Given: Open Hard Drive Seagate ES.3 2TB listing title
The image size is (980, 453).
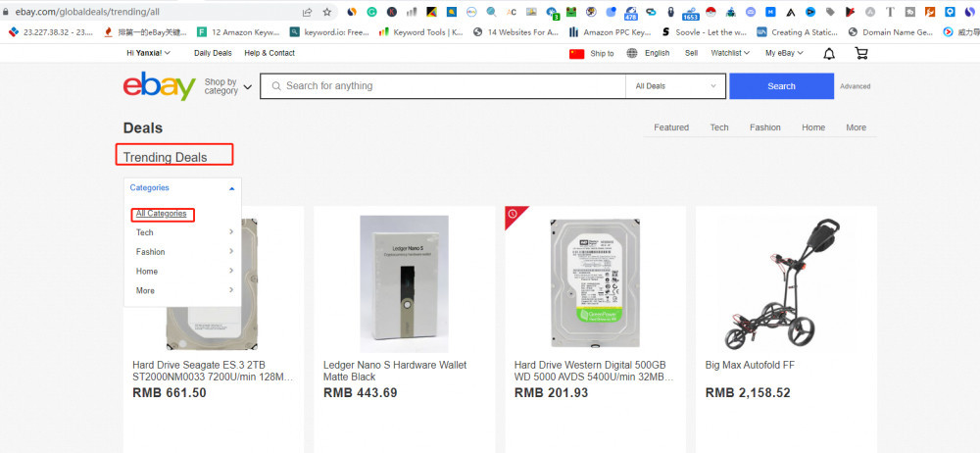Looking at the screenshot, I should [213, 371].
